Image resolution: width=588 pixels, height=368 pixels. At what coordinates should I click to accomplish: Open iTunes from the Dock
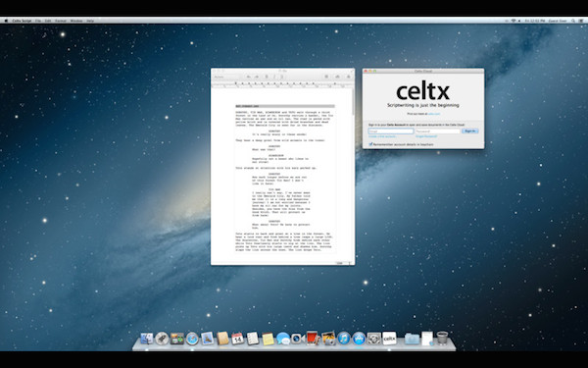click(x=344, y=339)
